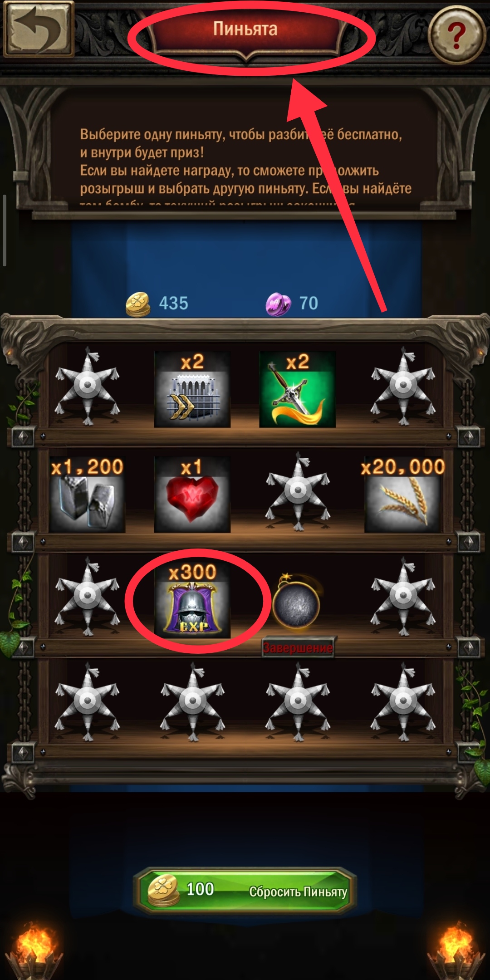Select the x1,200 iron ingots reward

pyautogui.click(x=87, y=495)
